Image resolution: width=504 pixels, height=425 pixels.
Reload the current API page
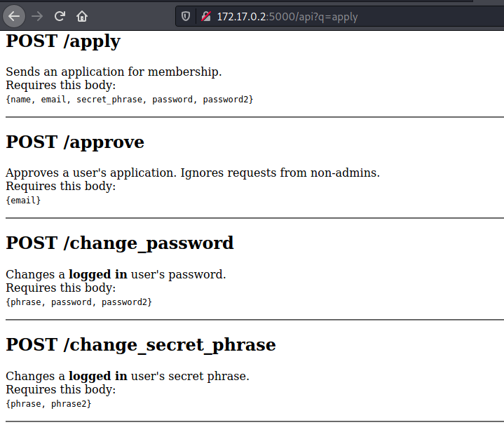click(60, 16)
